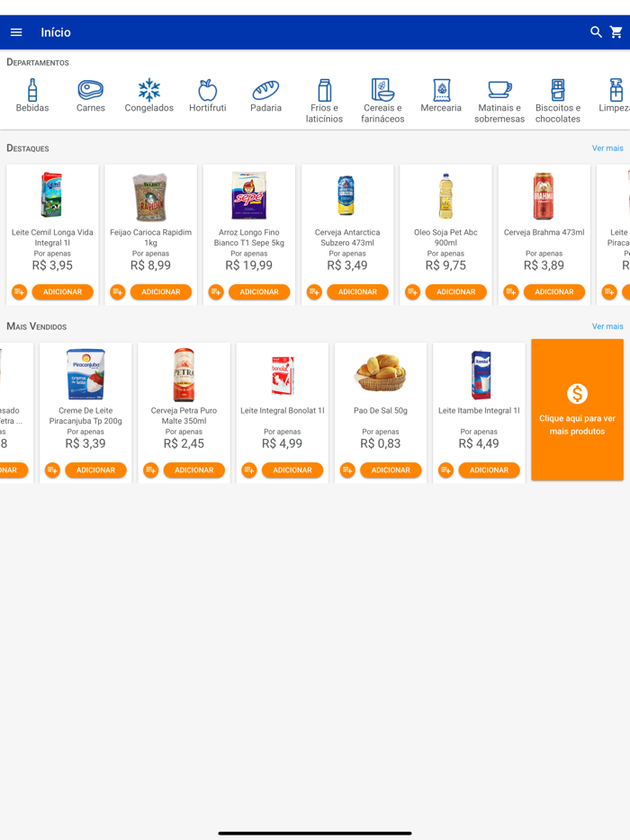Open the Bonolat milk carton image
630x840 pixels.
pyautogui.click(x=283, y=375)
